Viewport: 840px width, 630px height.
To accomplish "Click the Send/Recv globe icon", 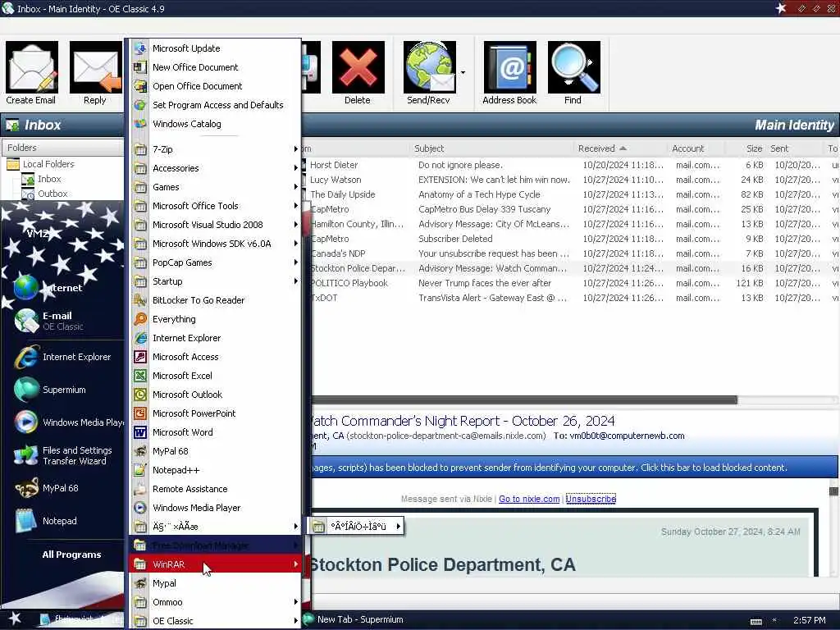I will [x=430, y=66].
